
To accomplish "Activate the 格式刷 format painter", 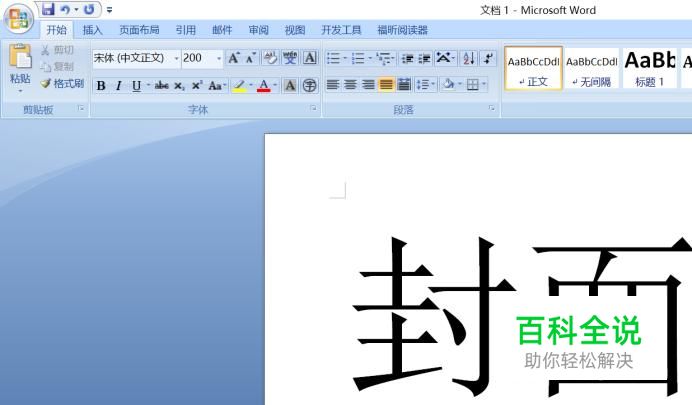I will coord(62,83).
